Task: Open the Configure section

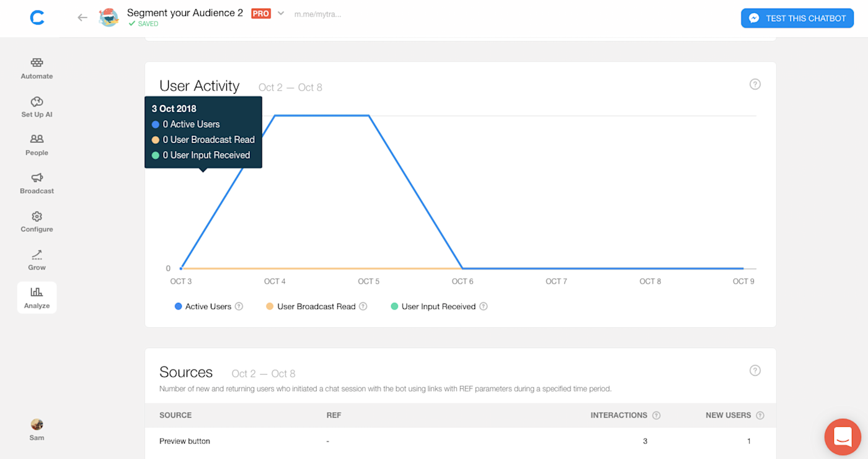Action: pyautogui.click(x=37, y=221)
